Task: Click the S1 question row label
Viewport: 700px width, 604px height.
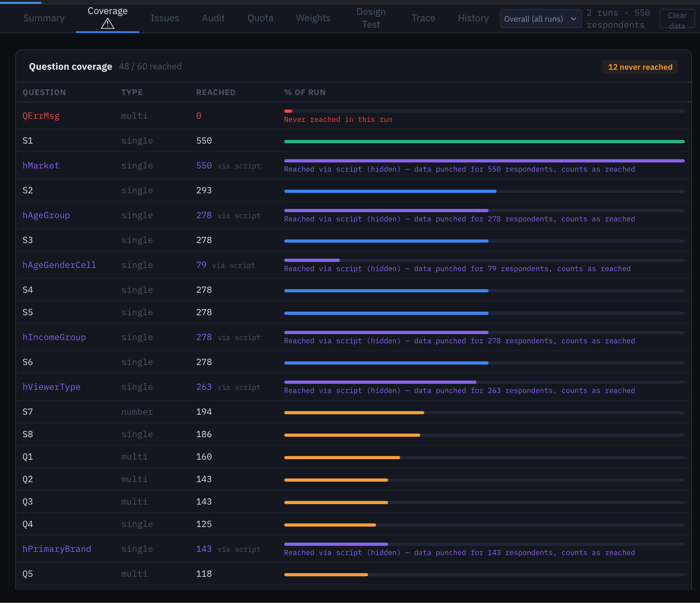Action: (x=28, y=141)
